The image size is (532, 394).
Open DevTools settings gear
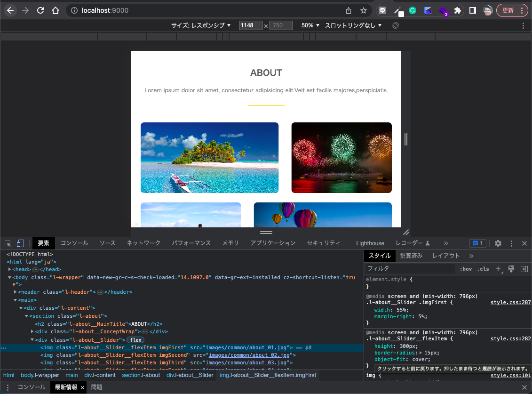[x=498, y=243]
